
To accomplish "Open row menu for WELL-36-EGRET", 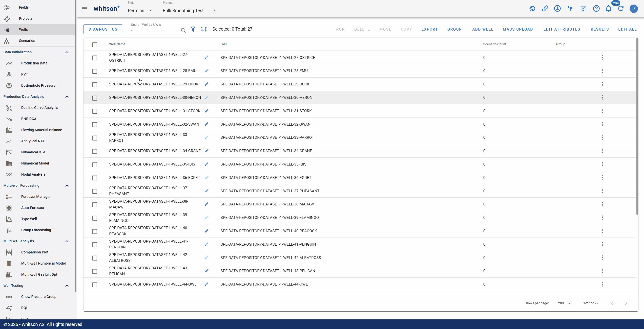I will click(602, 178).
